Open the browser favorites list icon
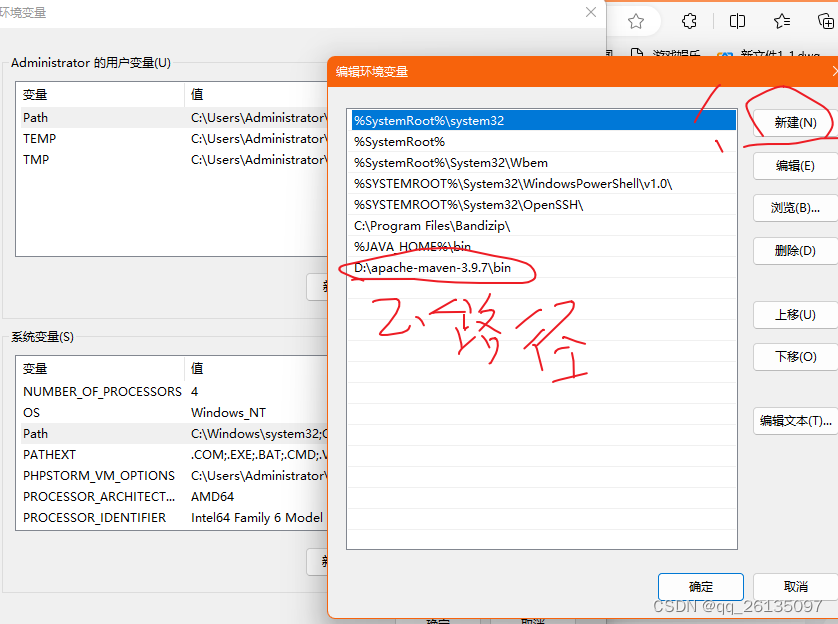The width and height of the screenshot is (838, 624). (x=782, y=21)
